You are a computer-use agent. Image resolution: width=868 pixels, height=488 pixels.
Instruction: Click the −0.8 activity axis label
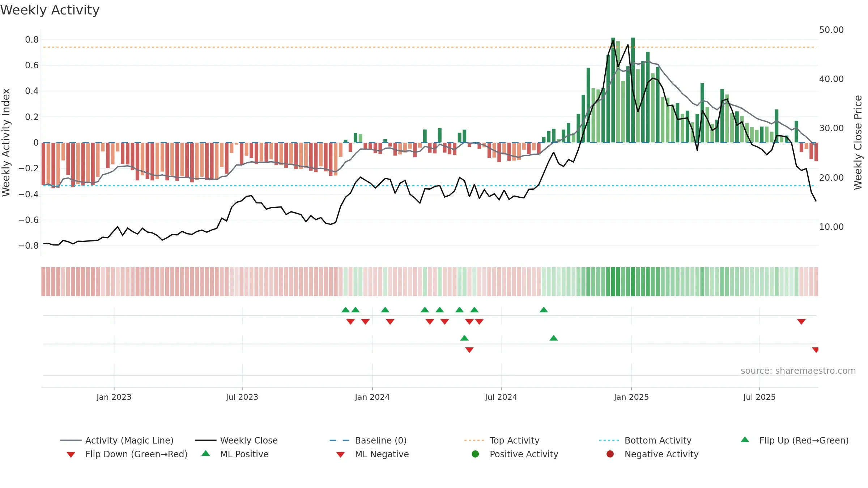[x=29, y=246]
